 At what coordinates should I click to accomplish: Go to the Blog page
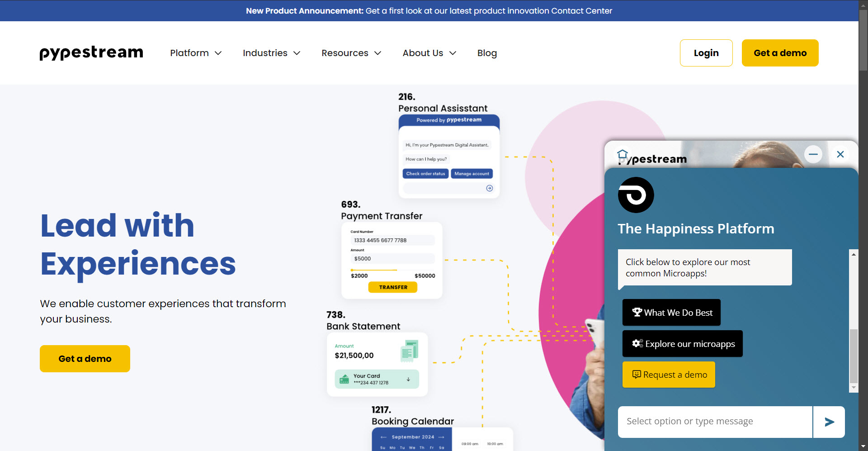[487, 53]
